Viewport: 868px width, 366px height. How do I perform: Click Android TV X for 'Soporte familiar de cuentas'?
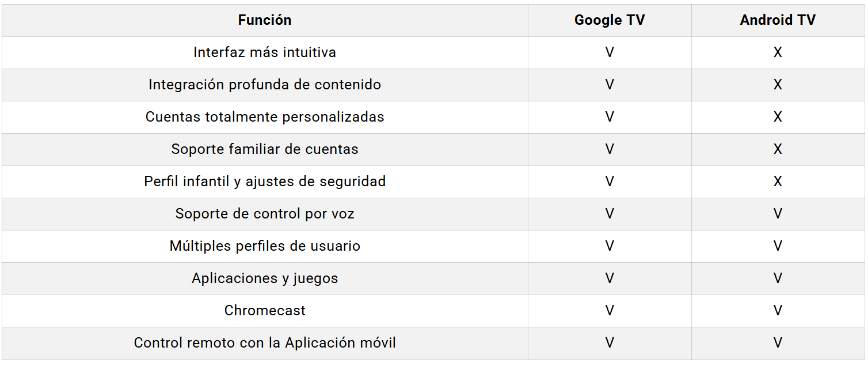[778, 149]
